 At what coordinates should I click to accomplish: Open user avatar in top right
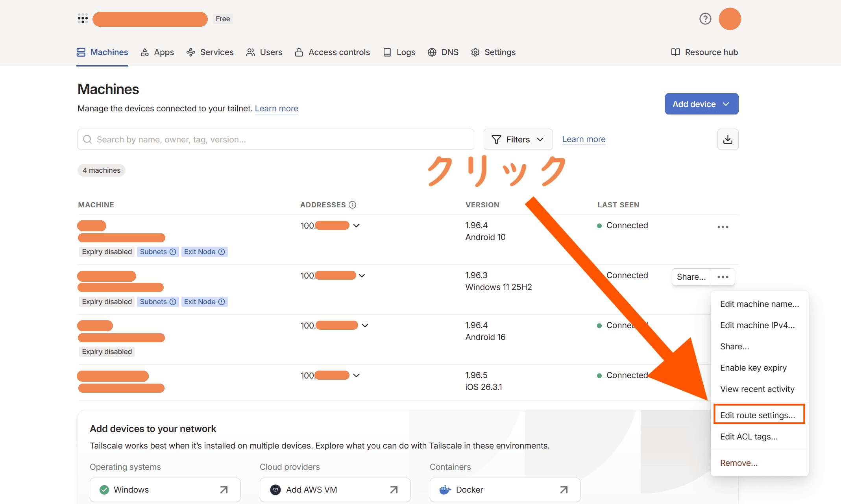pyautogui.click(x=730, y=19)
